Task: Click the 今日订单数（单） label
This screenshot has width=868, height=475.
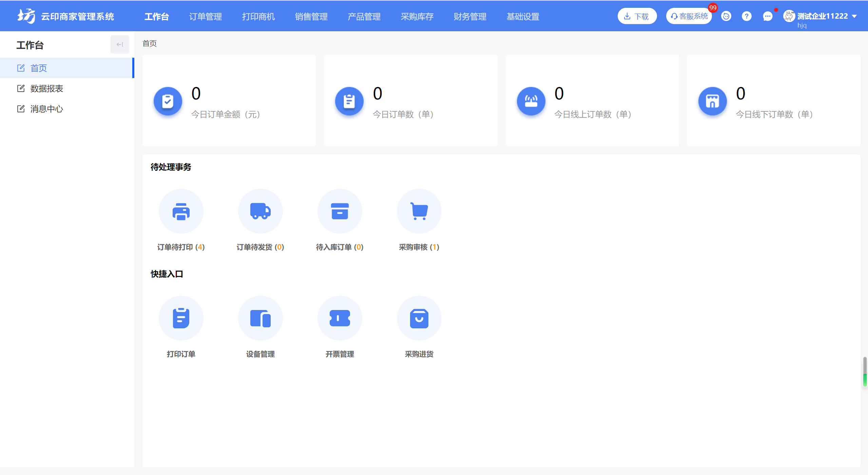Action: tap(404, 114)
